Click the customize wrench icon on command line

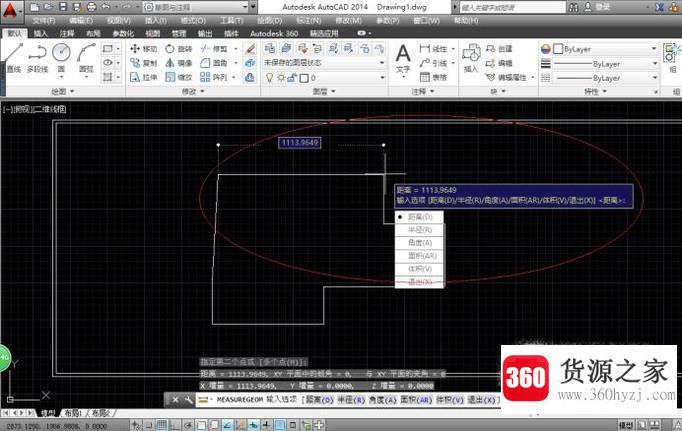[x=188, y=399]
